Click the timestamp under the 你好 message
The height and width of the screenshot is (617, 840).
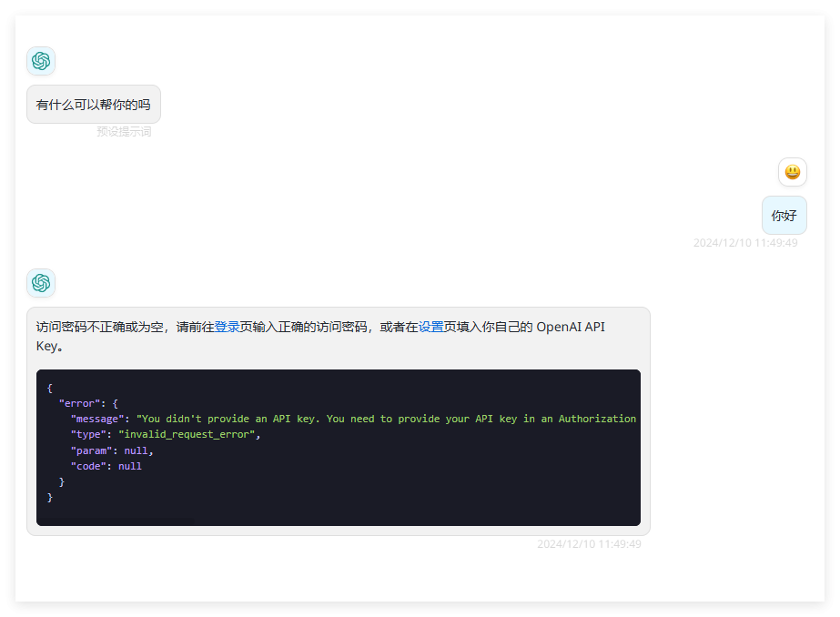tap(744, 243)
